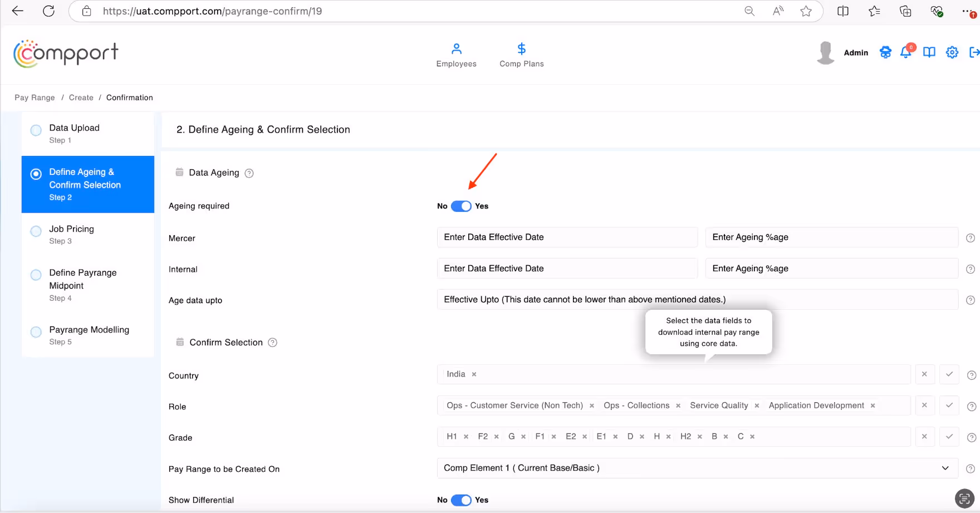Remove India from Country selection

pos(474,374)
